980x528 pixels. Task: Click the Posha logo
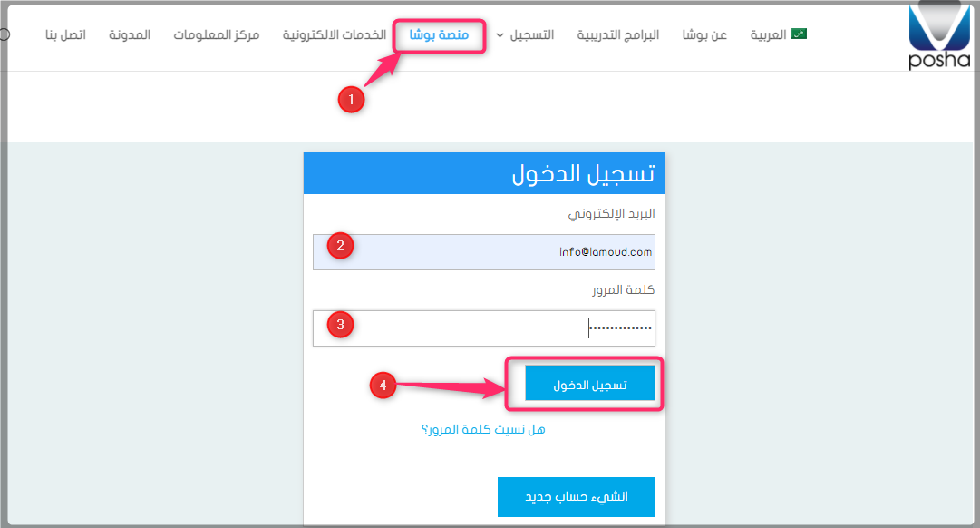939,35
